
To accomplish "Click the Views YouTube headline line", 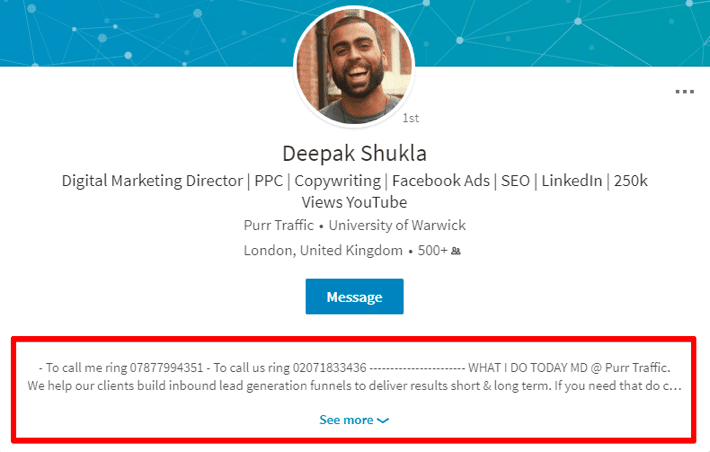I will pos(354,201).
